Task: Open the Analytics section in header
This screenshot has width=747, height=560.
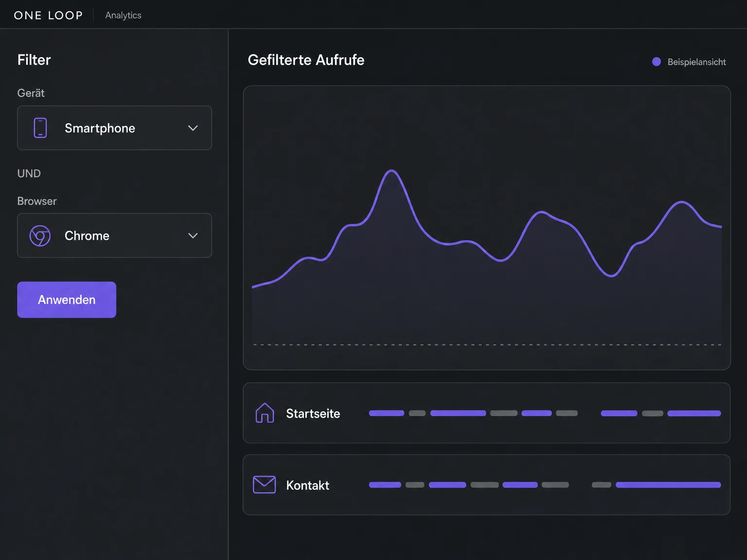Action: [123, 16]
